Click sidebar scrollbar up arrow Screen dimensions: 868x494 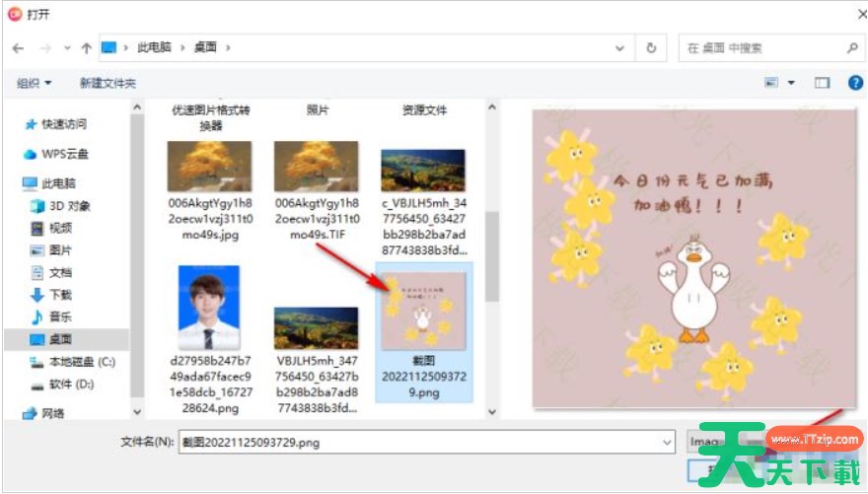tap(137, 107)
